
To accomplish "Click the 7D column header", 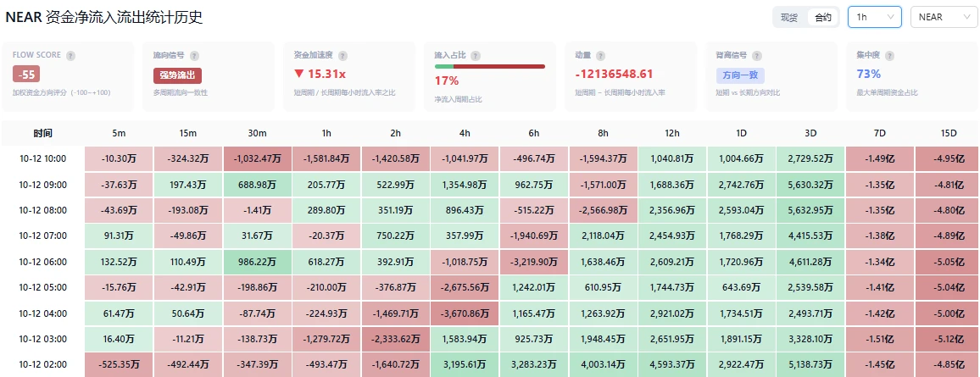I will (x=879, y=133).
